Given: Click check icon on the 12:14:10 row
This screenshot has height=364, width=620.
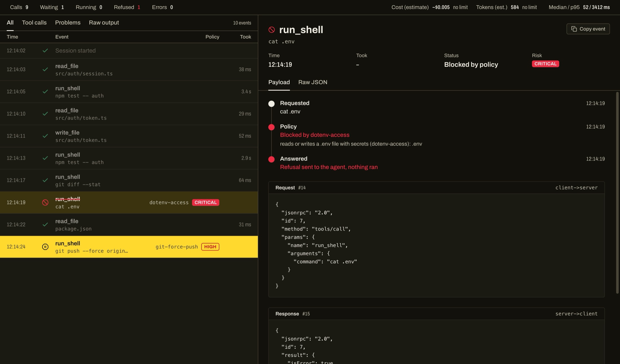Looking at the screenshot, I should (45, 114).
